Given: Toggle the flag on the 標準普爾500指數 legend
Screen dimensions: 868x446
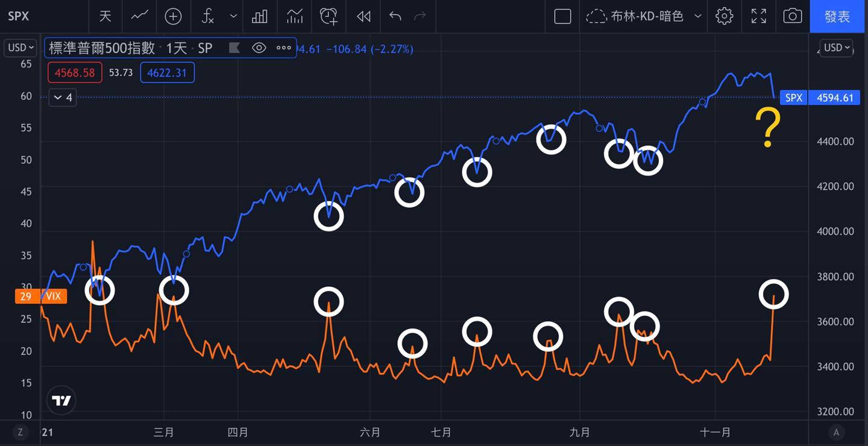Looking at the screenshot, I should point(234,48).
